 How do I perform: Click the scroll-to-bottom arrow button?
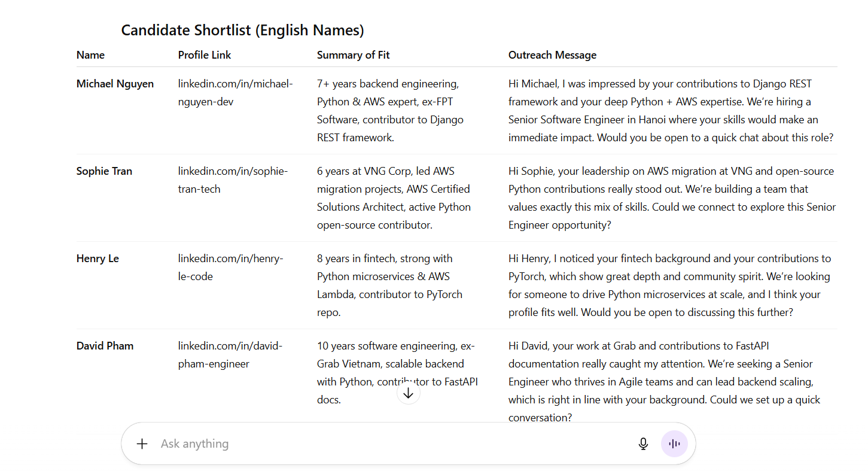pyautogui.click(x=409, y=393)
